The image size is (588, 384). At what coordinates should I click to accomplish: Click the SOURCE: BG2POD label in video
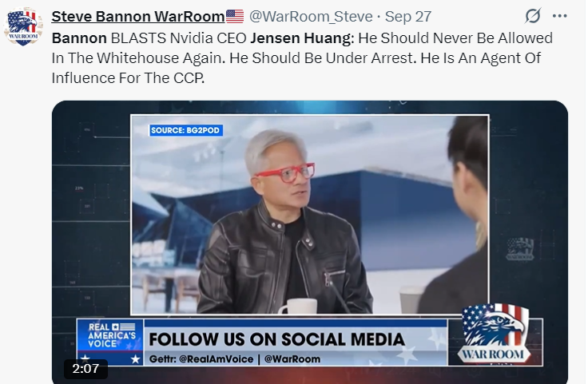[x=185, y=130]
